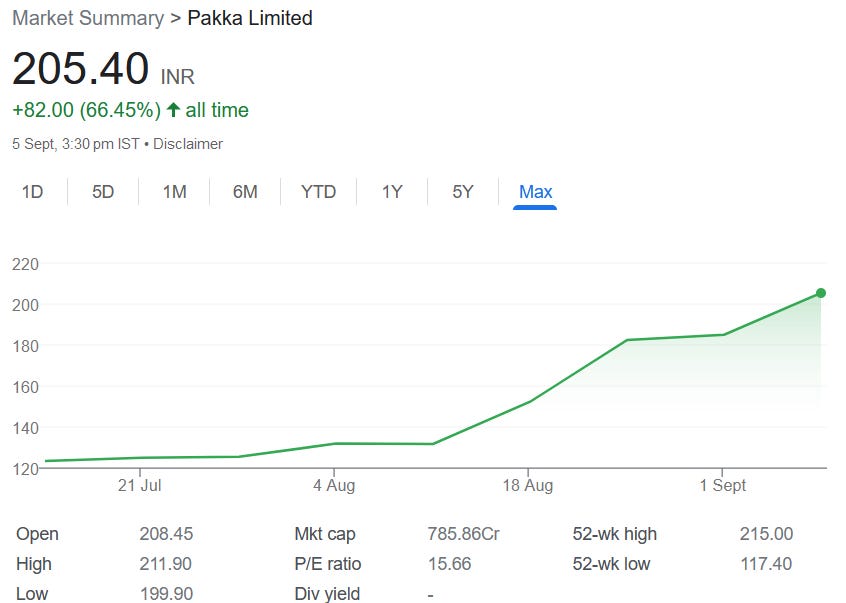Click the INR currency label

click(x=178, y=77)
